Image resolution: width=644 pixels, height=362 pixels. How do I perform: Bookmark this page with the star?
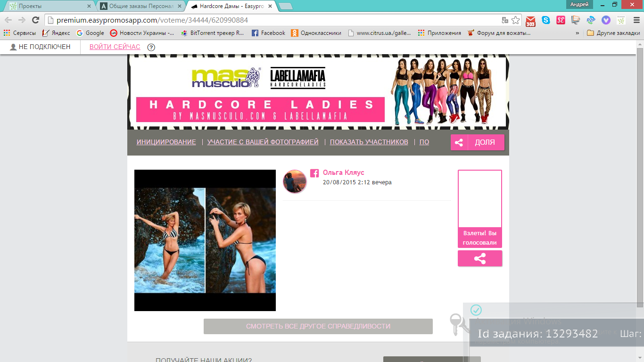515,20
